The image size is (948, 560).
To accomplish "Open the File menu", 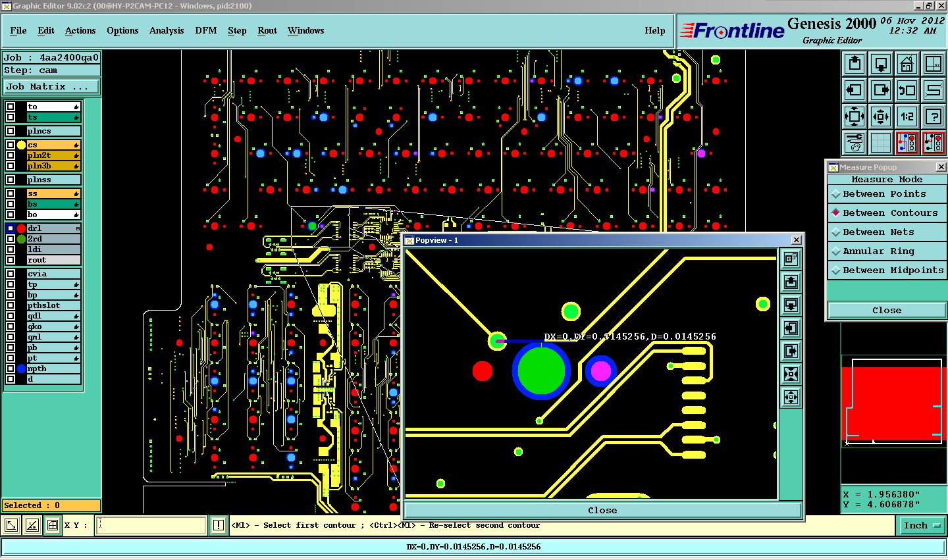I will [x=18, y=31].
